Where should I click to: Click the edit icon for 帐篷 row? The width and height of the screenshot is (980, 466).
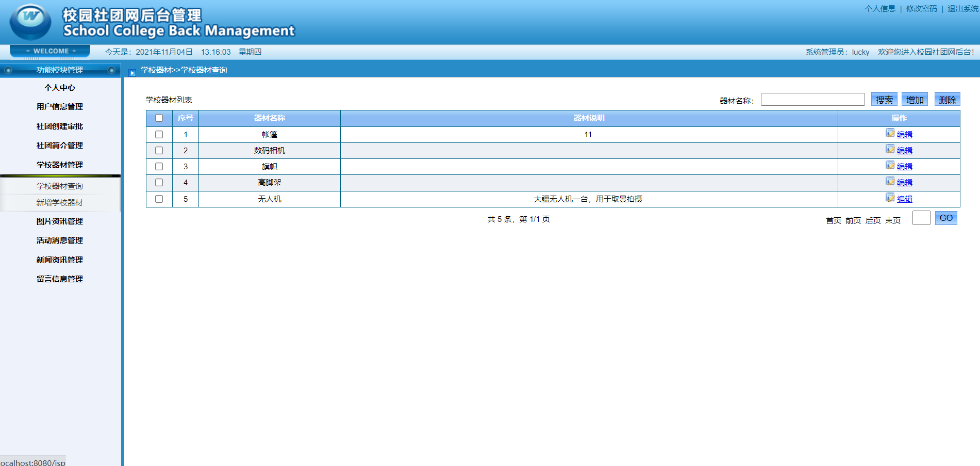coord(890,133)
